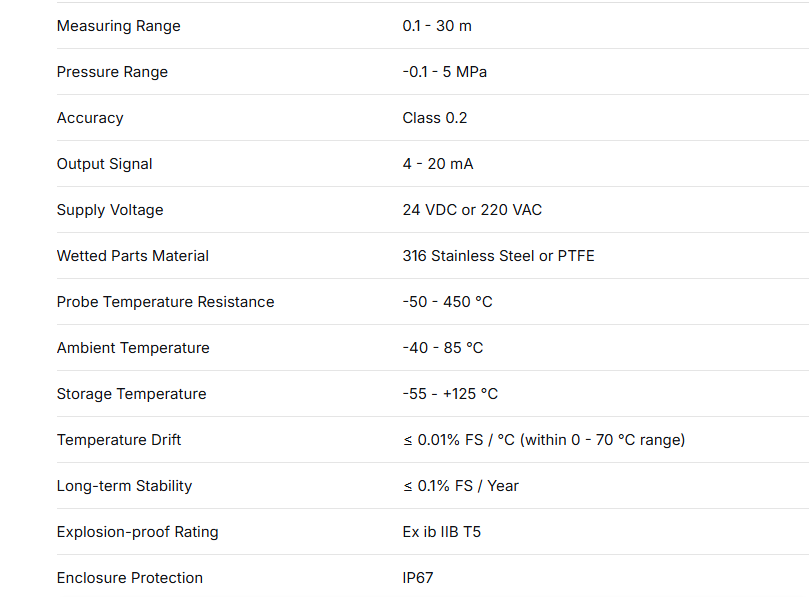Select the -50 - 450 °C value
Viewport: 809px width, 597px height.
(x=447, y=302)
